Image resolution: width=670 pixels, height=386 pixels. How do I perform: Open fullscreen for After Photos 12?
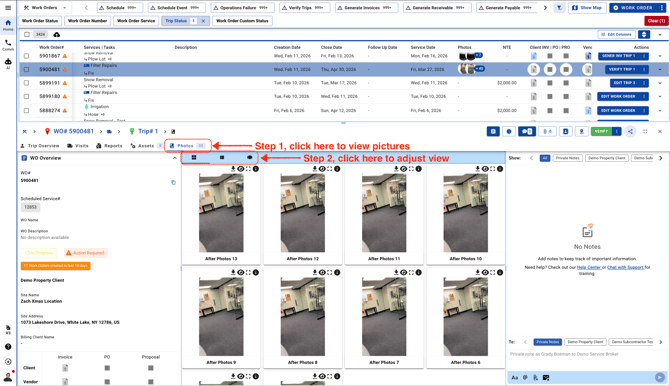tap(329, 169)
